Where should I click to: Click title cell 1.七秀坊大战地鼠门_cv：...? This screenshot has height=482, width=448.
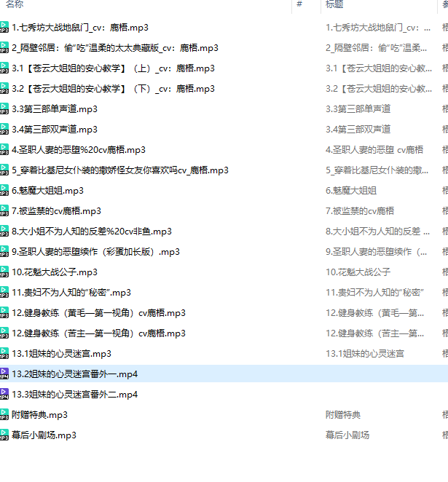[x=378, y=28]
